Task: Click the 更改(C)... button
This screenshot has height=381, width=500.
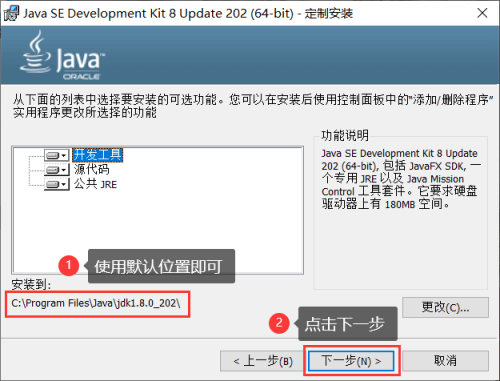Action: (x=445, y=307)
